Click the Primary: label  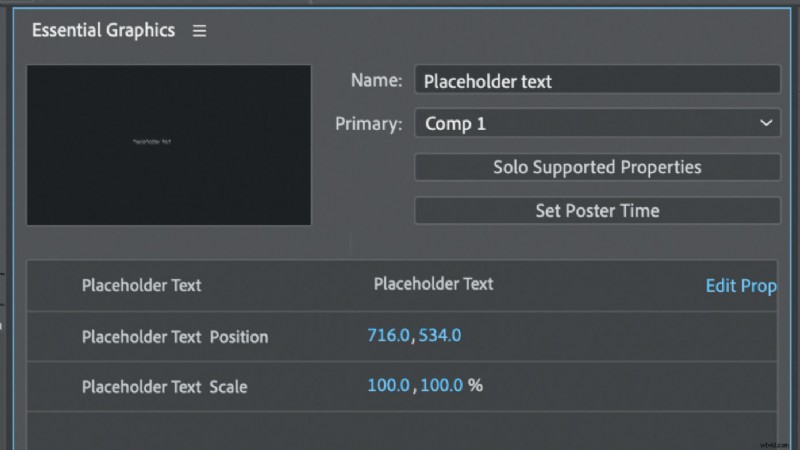369,124
